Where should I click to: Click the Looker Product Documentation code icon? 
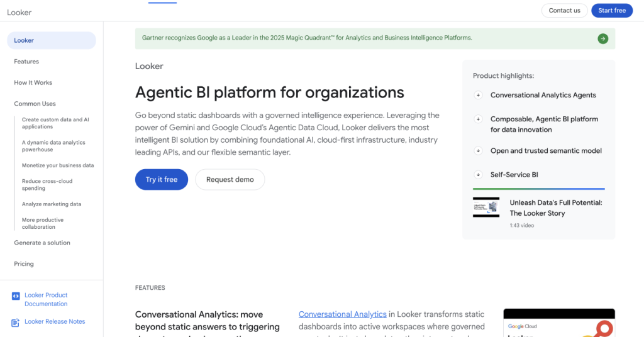point(16,296)
